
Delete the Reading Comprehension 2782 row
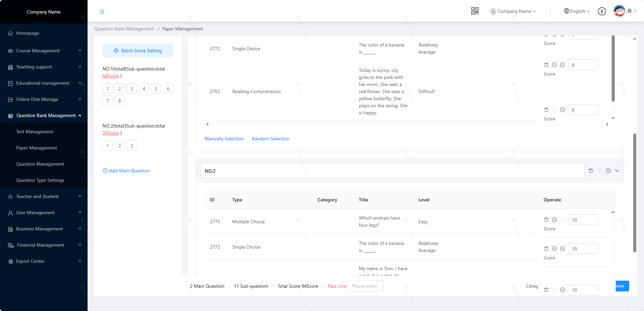point(546,65)
